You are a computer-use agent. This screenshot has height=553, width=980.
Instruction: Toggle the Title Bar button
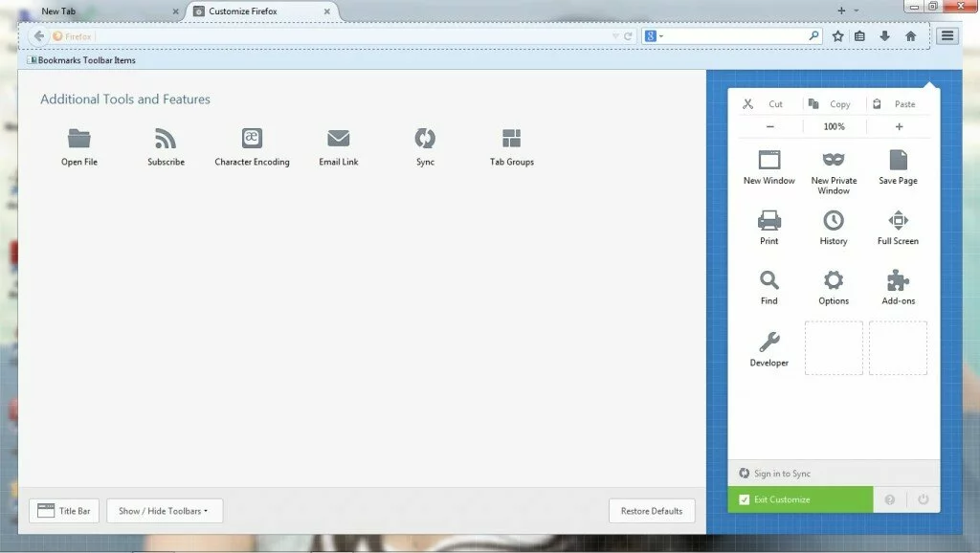[x=64, y=511]
